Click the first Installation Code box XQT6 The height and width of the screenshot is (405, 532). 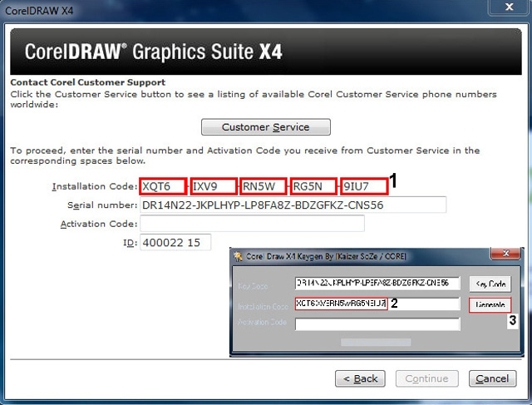[163, 186]
